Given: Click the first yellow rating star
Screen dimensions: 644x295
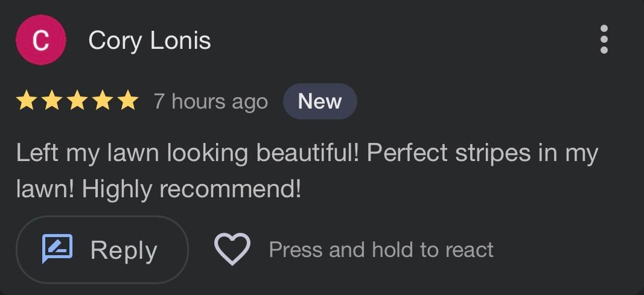Looking at the screenshot, I should tap(27, 101).
